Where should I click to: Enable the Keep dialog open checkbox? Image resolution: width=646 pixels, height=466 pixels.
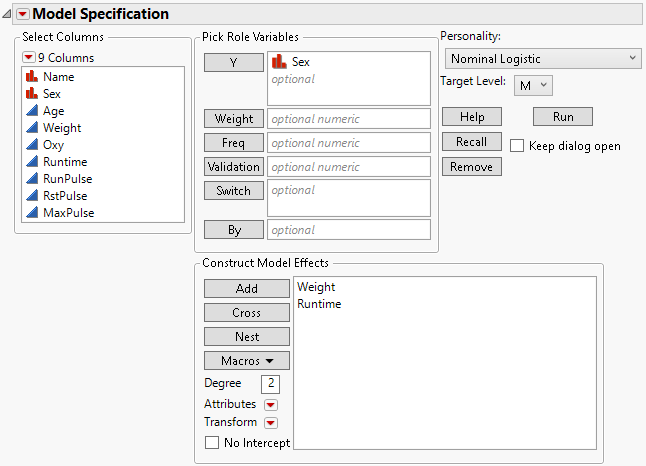517,146
